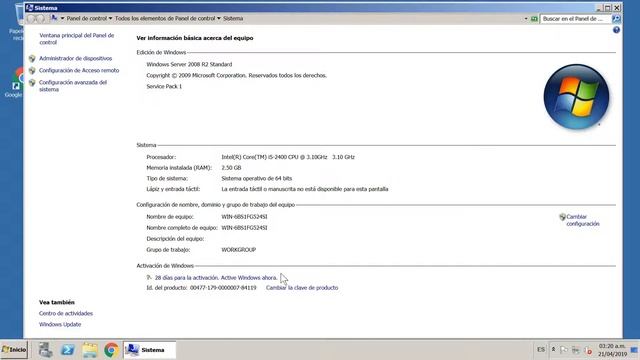Click the network tray icon
Viewport: 640px width, 360px height.
(576, 350)
